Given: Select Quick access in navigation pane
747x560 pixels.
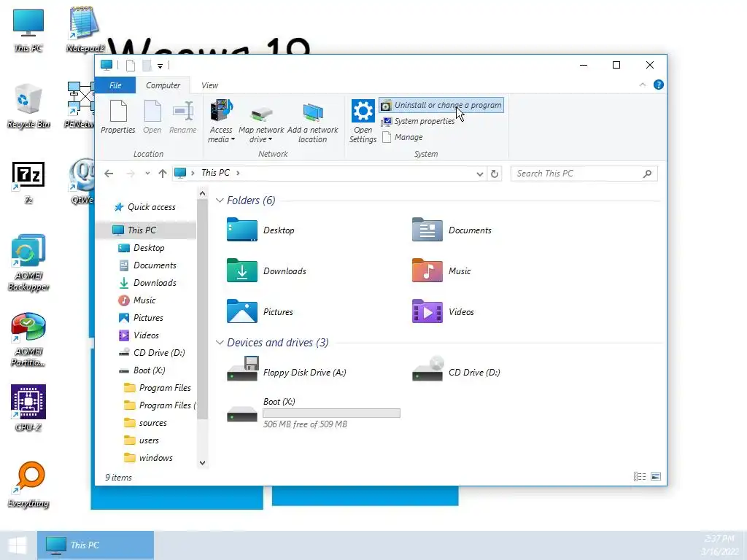Looking at the screenshot, I should (144, 207).
